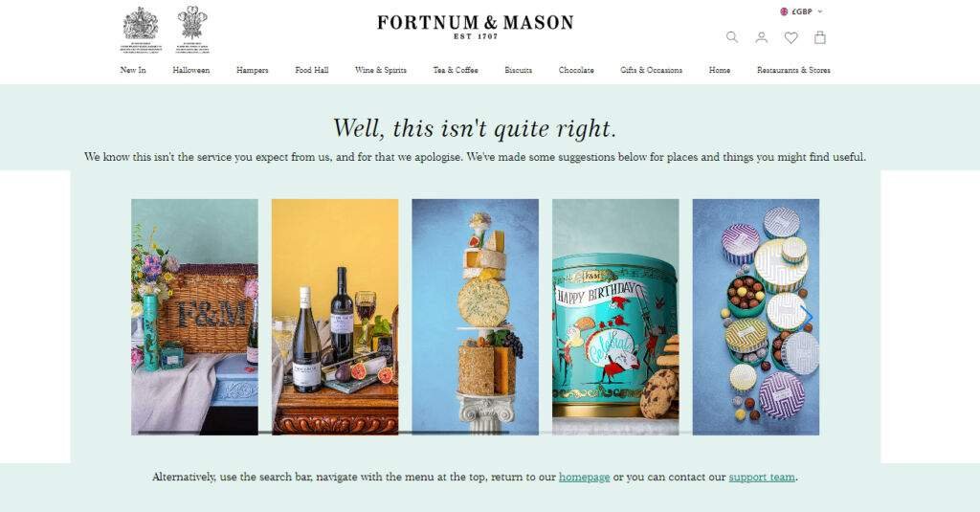Open the Hampers menu

252,70
